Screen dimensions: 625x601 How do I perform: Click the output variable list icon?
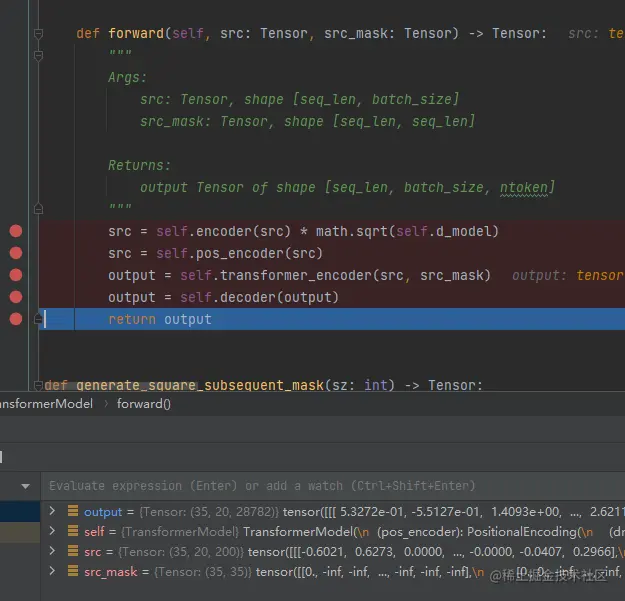pyautogui.click(x=73, y=511)
